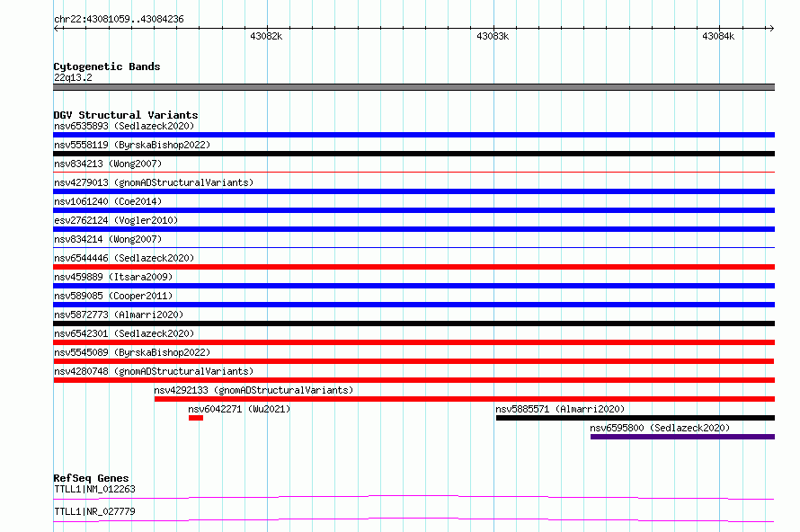Open nsv5545089 (ByrskaBishop2022) label

[x=132, y=352]
